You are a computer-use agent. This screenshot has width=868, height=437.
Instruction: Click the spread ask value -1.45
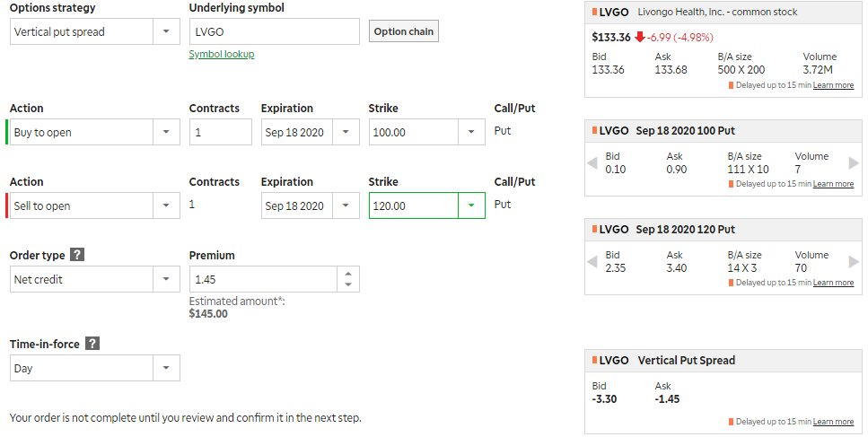667,398
